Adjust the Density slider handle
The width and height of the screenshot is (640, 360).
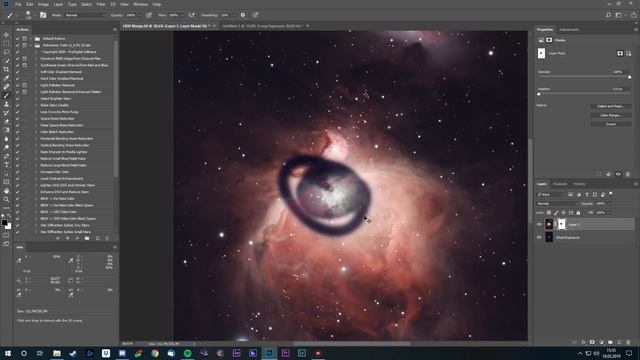(629, 77)
